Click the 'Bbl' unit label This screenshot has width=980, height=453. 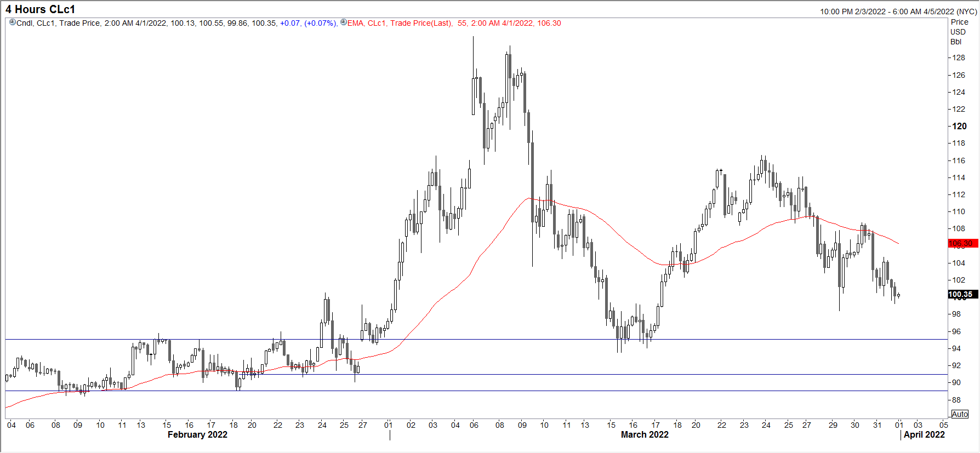pyautogui.click(x=956, y=42)
